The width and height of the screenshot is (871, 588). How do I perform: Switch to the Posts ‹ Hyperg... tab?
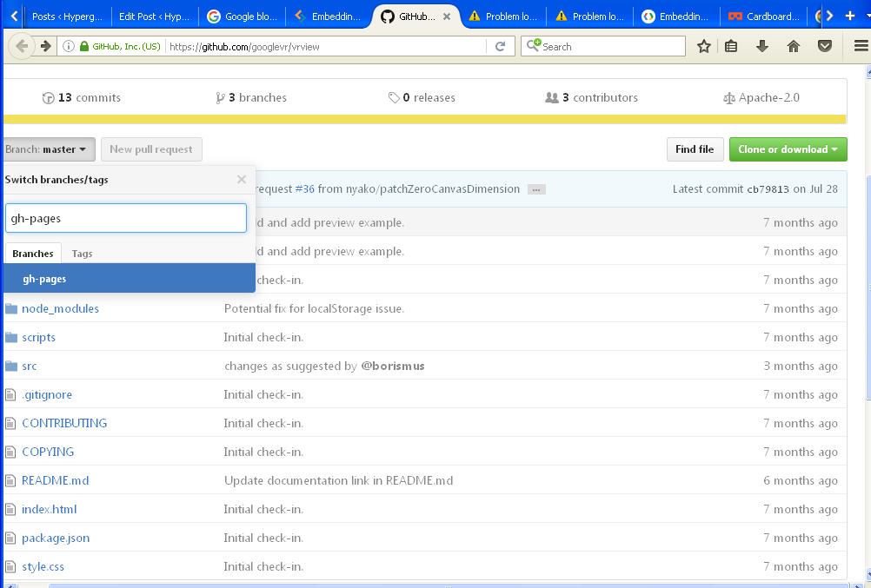tap(67, 17)
